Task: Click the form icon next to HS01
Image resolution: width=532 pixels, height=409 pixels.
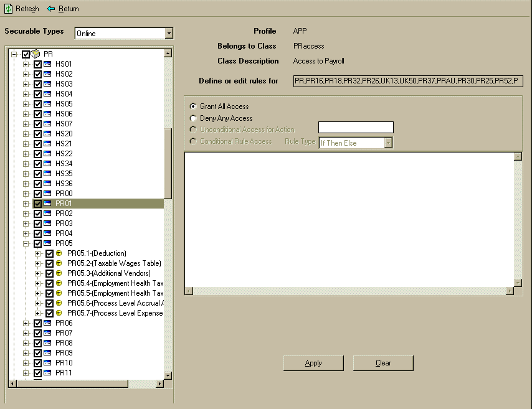Action: 48,64
